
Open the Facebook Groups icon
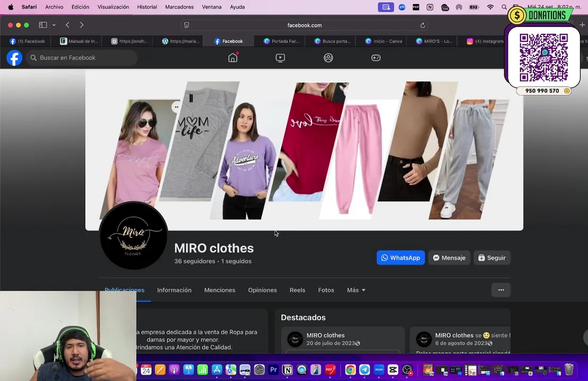coord(328,58)
